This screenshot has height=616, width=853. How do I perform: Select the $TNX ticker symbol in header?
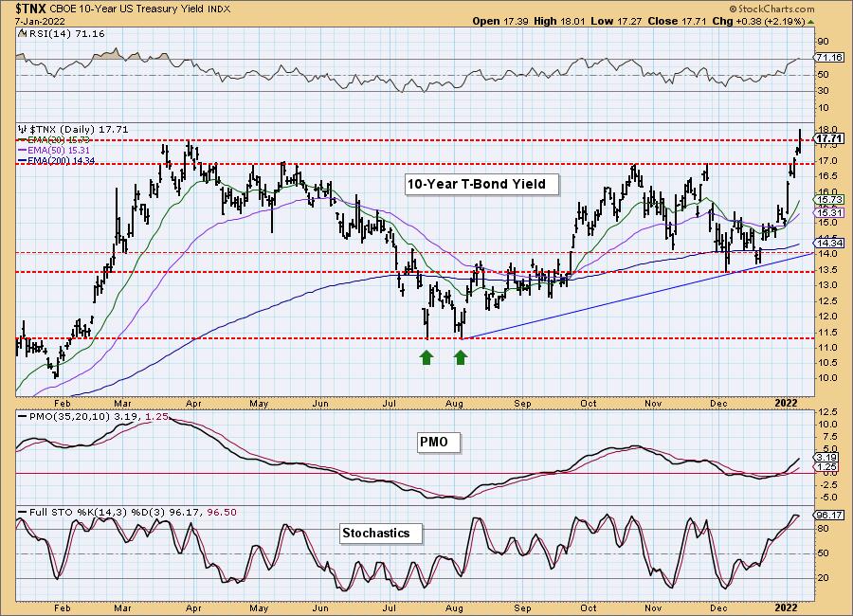click(31, 9)
